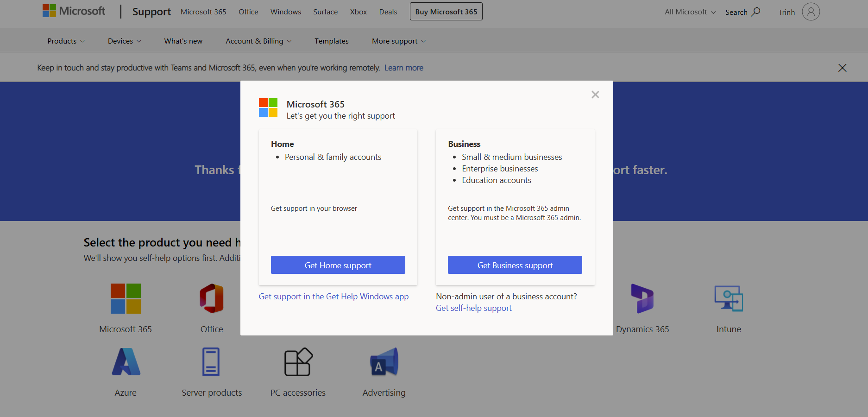The image size is (868, 417).
Task: Select the Office product icon
Action: coord(212,299)
